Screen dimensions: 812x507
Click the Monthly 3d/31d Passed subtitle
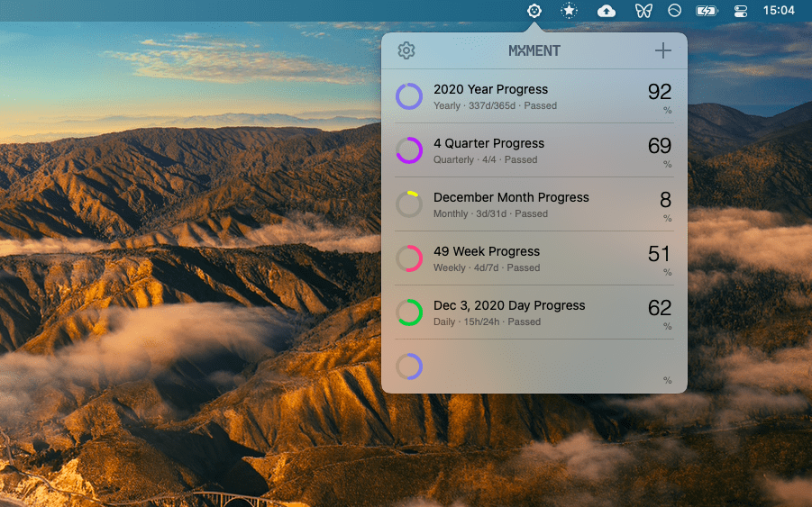click(x=490, y=213)
